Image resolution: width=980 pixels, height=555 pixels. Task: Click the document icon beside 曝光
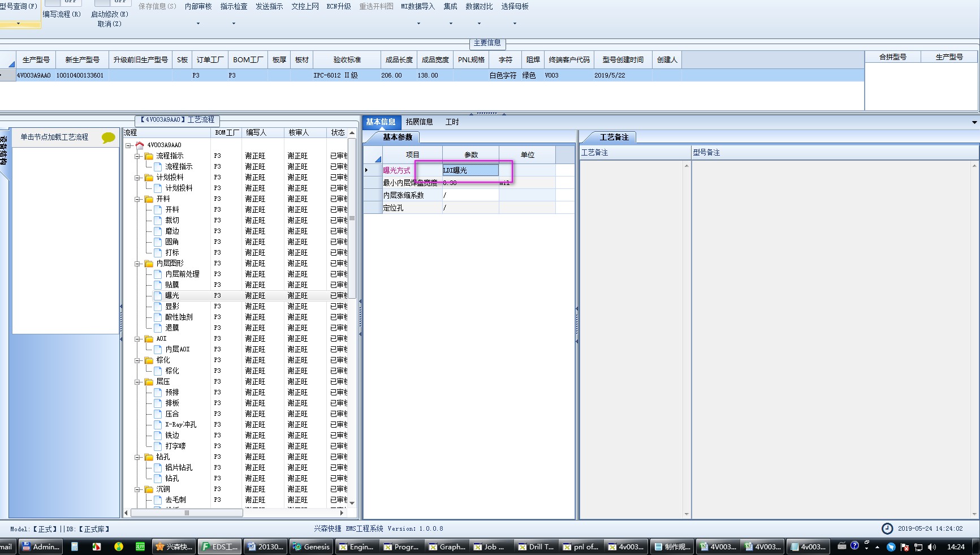[158, 295]
